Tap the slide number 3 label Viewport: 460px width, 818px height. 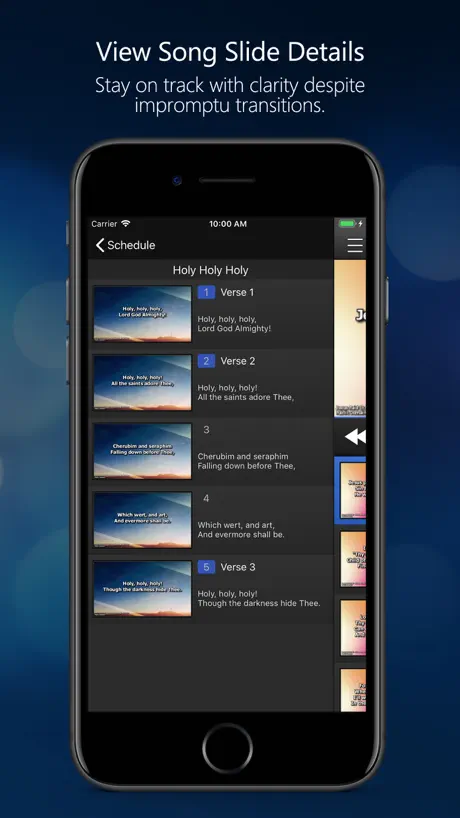pyautogui.click(x=206, y=430)
